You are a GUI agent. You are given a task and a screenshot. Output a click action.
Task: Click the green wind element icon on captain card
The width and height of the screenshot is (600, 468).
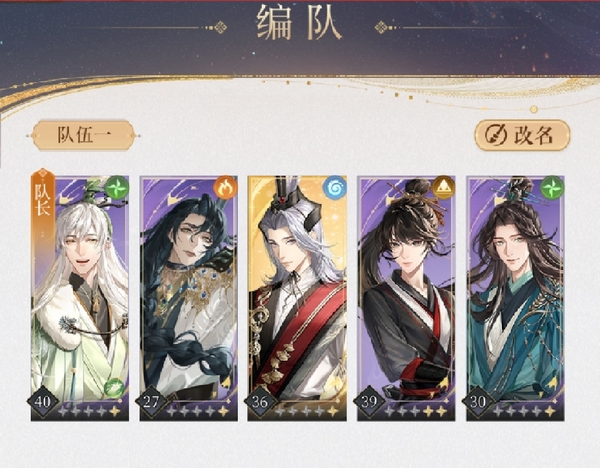click(117, 188)
